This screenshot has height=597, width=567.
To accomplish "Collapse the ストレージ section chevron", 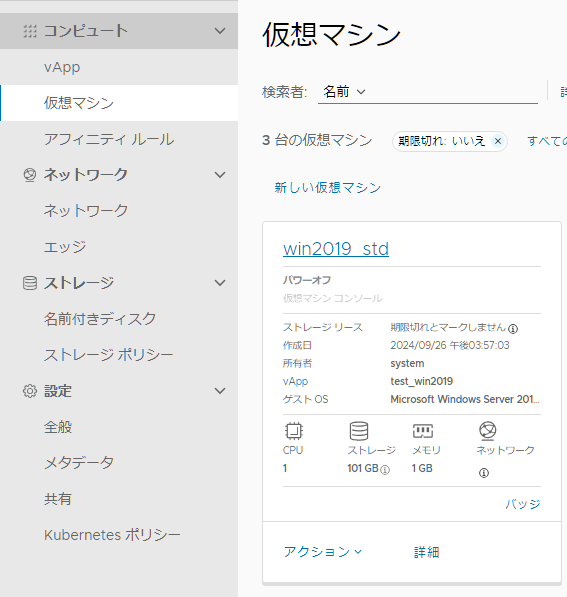I will coord(220,283).
